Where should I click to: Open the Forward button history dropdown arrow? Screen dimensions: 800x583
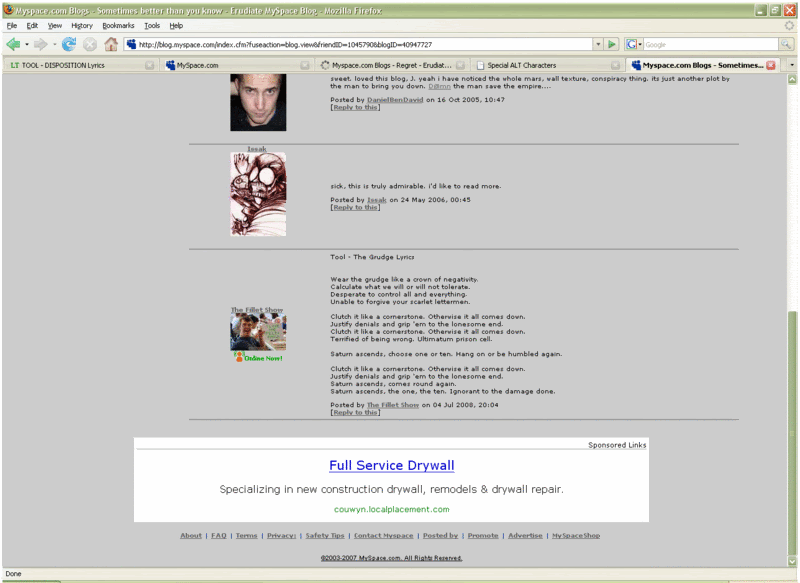[54, 44]
